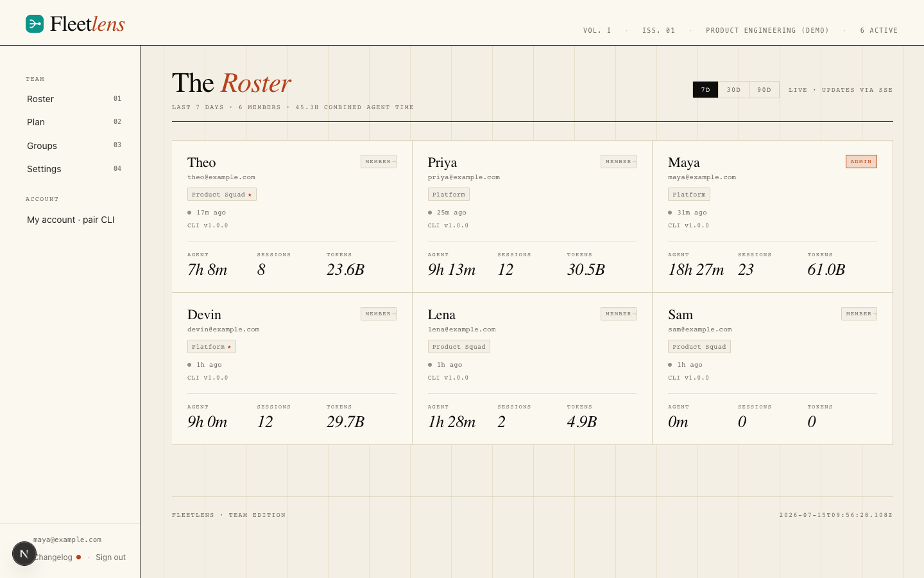Screen dimensions: 924x578
Task: Click Priya's status dot beside 25m ago
Action: point(430,213)
